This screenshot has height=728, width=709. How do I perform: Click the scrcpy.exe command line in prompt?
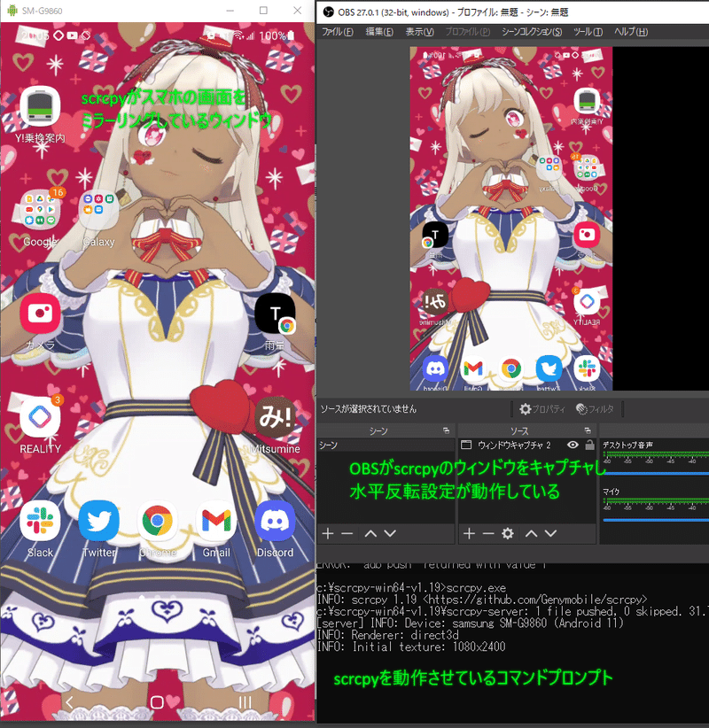click(411, 588)
